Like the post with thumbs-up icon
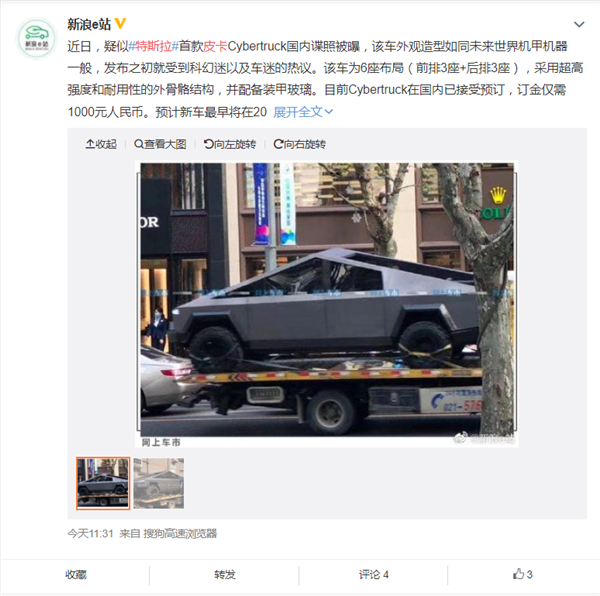This screenshot has height=596, width=600. [x=522, y=574]
